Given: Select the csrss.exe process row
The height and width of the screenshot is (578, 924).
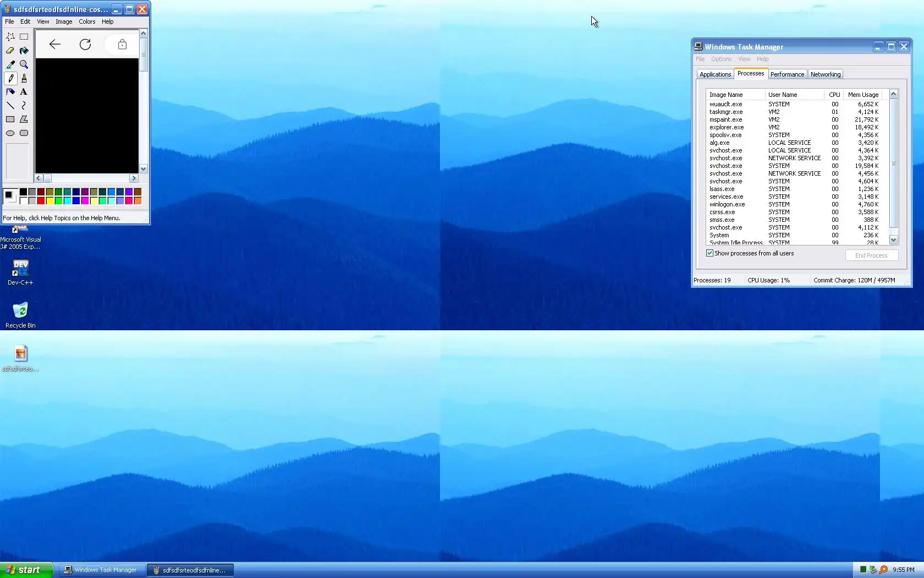Looking at the screenshot, I should pos(794,212).
